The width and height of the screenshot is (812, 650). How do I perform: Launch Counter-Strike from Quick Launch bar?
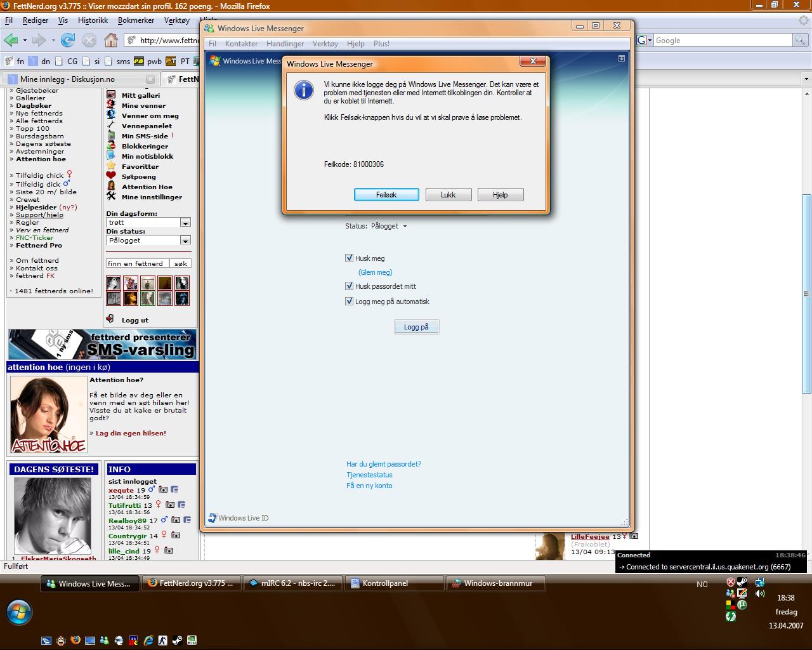tap(163, 640)
